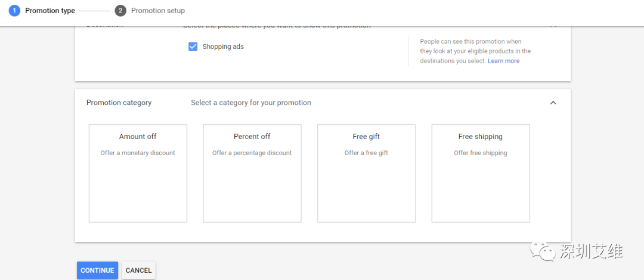The image size is (644, 280).
Task: Click the WeChat logo watermark
Action: pos(544,251)
